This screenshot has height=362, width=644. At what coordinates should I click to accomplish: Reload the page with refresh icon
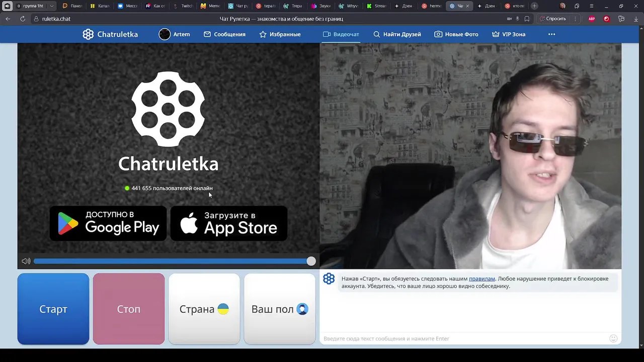pos(23,19)
